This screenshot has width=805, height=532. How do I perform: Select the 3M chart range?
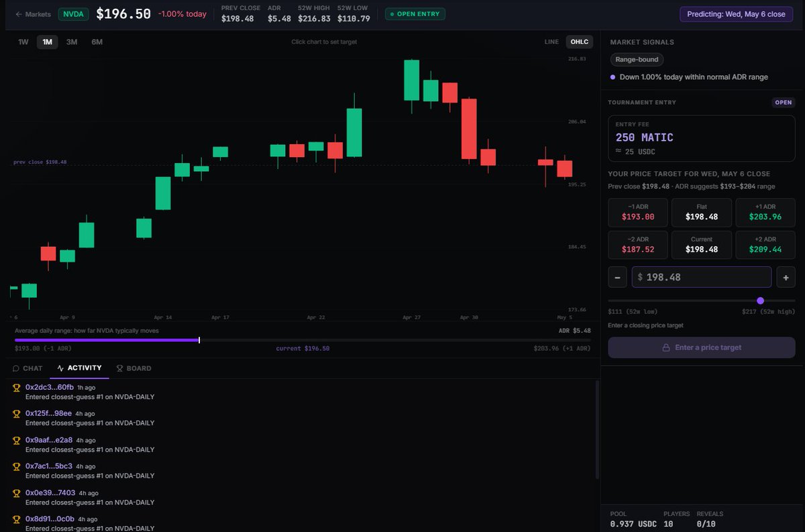72,42
